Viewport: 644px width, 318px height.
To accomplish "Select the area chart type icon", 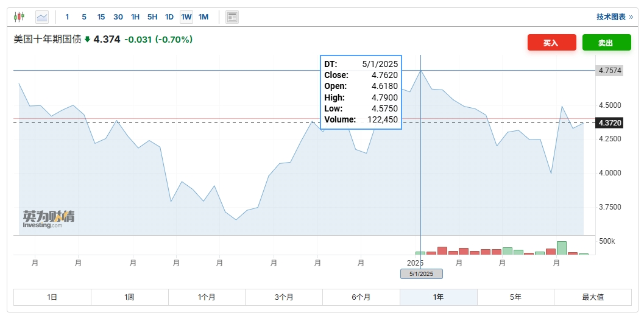I will 42,17.
